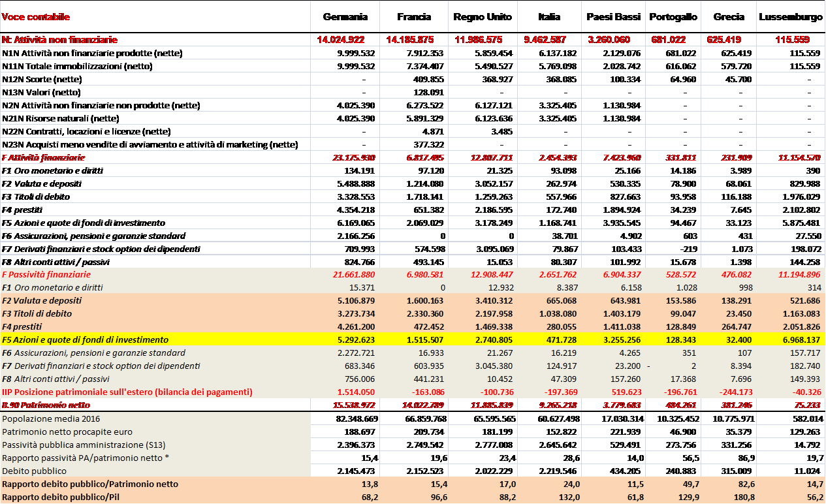Select the Germania column header
Image resolution: width=826 pixels, height=504 pixels.
point(345,17)
